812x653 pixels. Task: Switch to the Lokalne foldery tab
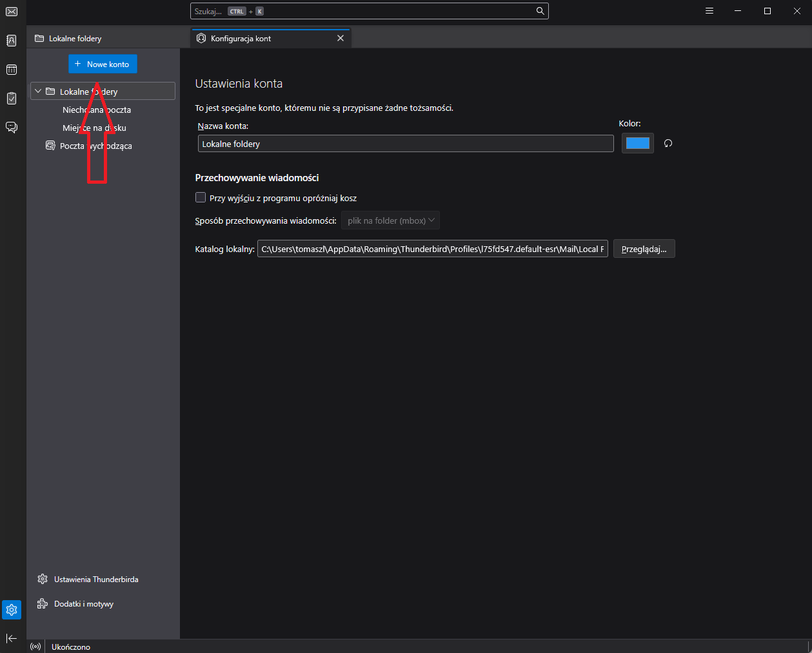(75, 39)
